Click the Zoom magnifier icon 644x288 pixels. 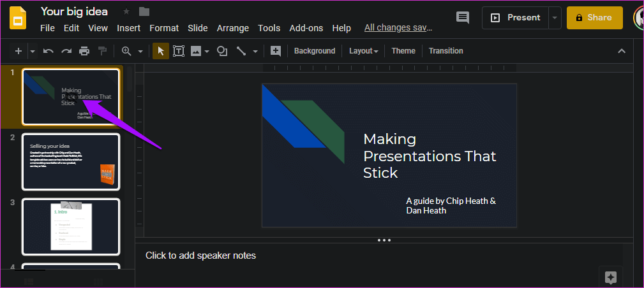point(126,51)
